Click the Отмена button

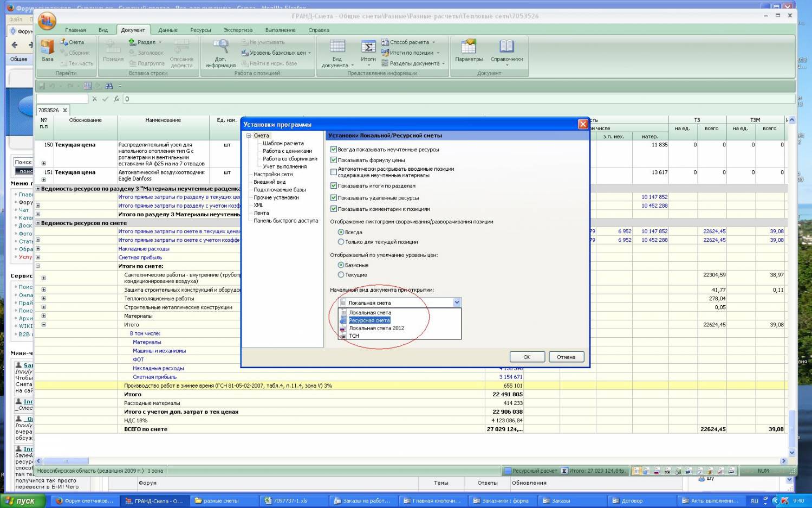tap(566, 357)
